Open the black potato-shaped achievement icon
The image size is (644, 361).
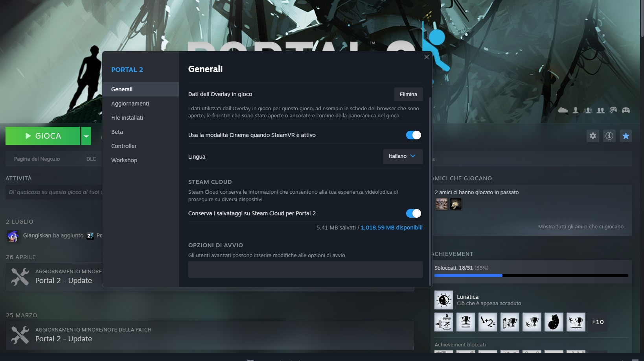click(554, 322)
